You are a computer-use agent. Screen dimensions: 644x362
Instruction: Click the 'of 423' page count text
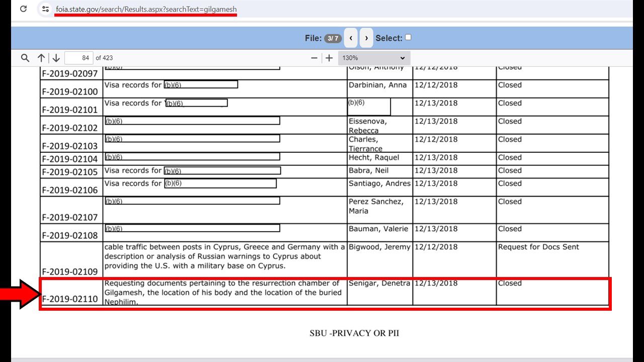[104, 58]
